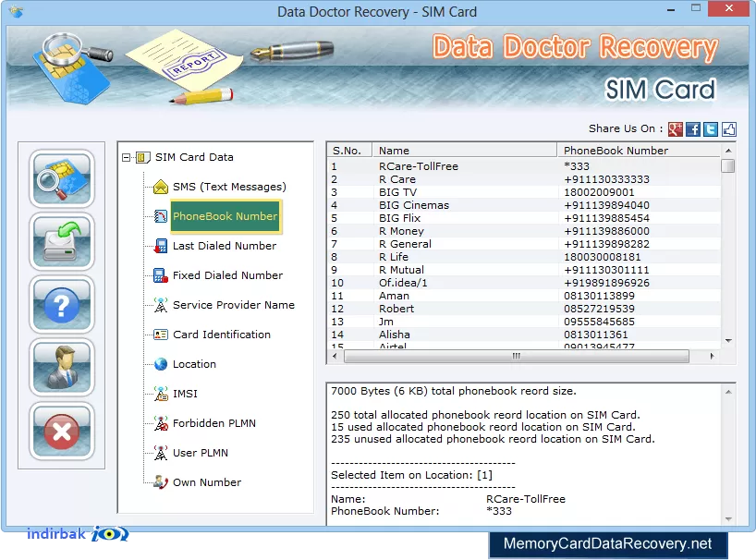Show Service Provider Name data
This screenshot has height=560, width=756.
point(233,305)
